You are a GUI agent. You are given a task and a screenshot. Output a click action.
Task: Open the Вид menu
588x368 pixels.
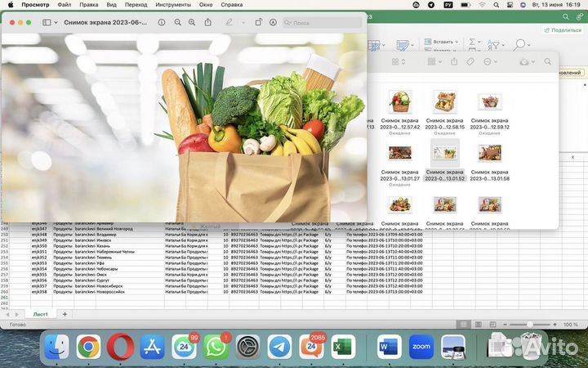coord(111,5)
